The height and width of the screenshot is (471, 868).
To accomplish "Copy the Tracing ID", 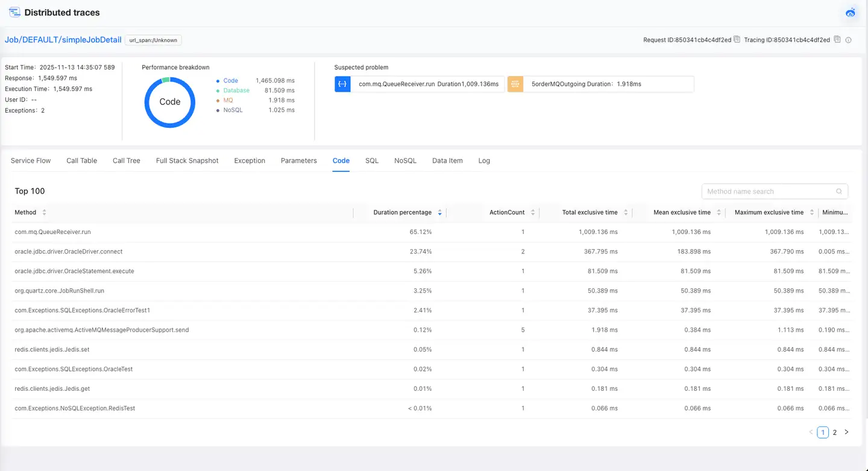I will point(837,40).
